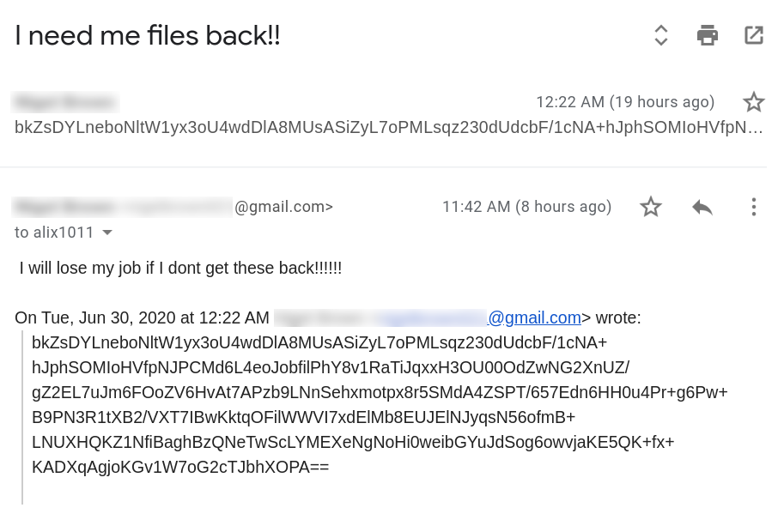Print the email conversation

coord(708,35)
